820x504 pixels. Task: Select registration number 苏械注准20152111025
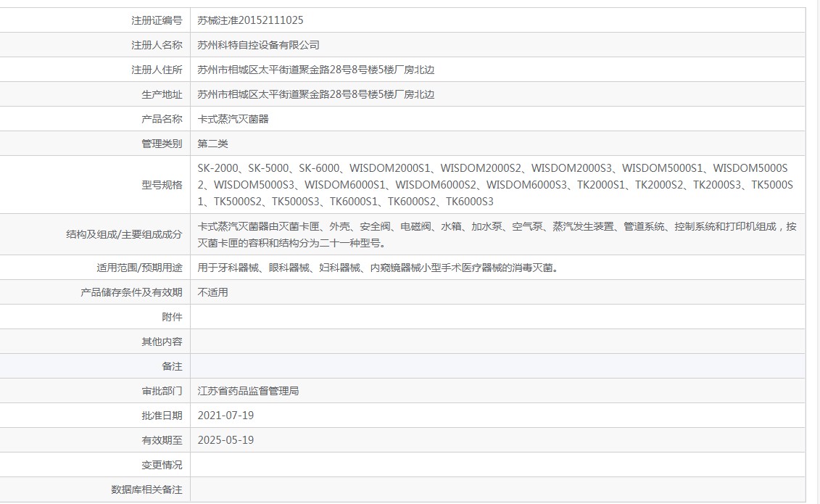coord(250,20)
